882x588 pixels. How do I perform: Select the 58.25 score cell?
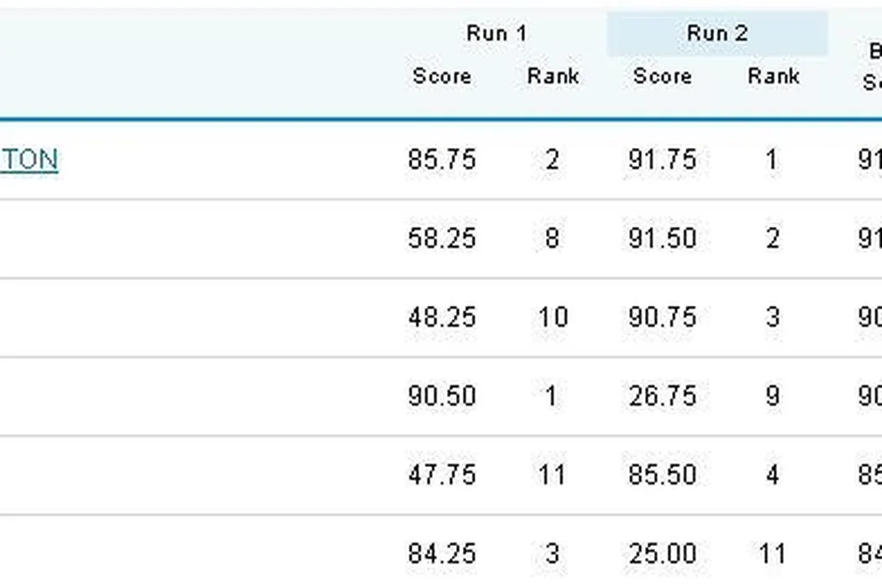(x=442, y=239)
